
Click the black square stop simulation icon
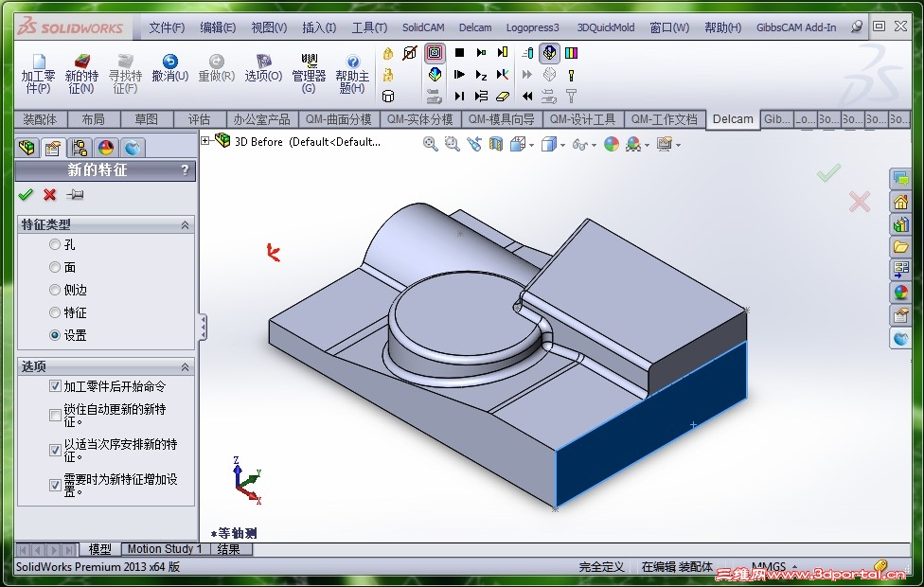click(460, 53)
